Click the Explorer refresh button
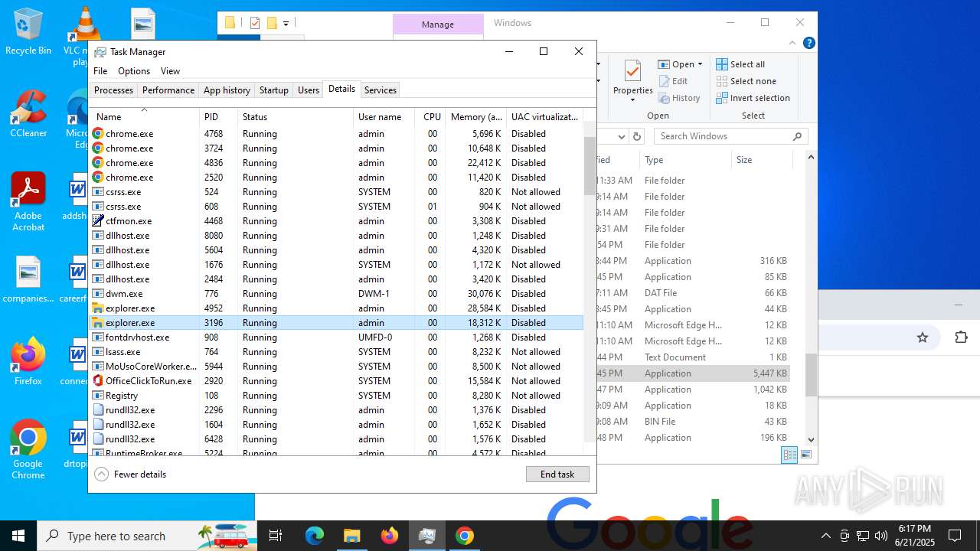The image size is (980, 551). point(637,136)
